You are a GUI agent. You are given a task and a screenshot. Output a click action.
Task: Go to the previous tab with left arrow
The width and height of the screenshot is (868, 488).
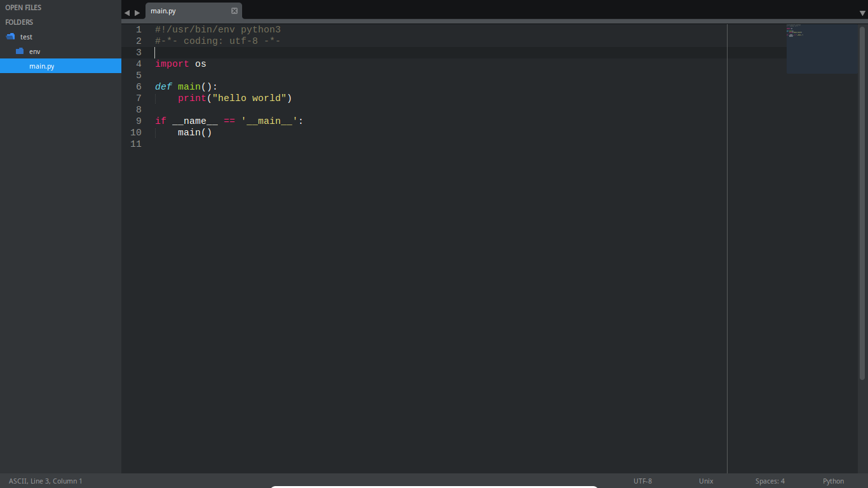click(x=127, y=13)
